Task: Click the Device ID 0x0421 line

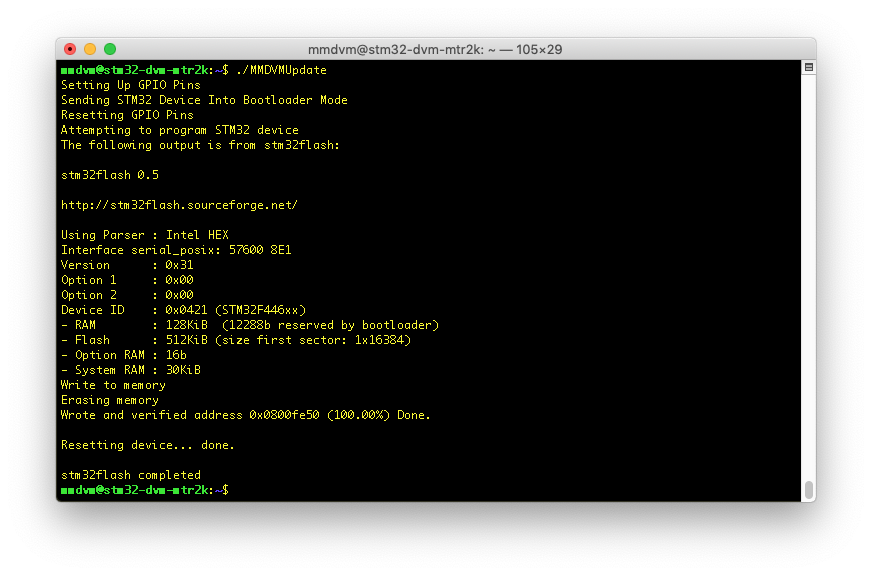Action: pyautogui.click(x=184, y=310)
